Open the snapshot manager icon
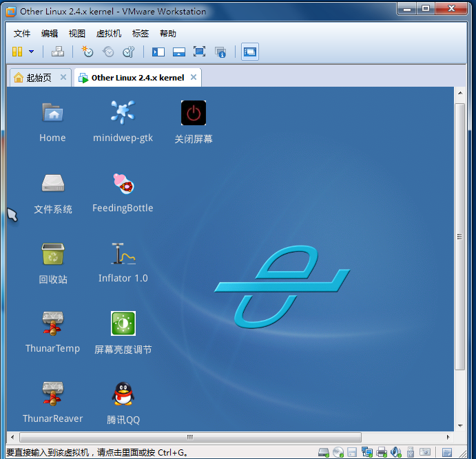The image size is (476, 459). pos(129,52)
